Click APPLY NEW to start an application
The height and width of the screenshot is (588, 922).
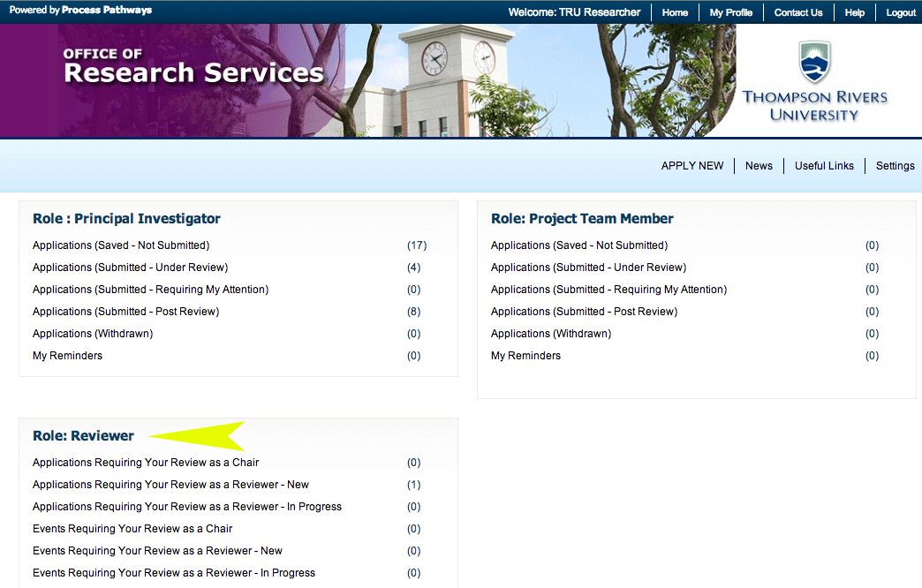click(691, 166)
